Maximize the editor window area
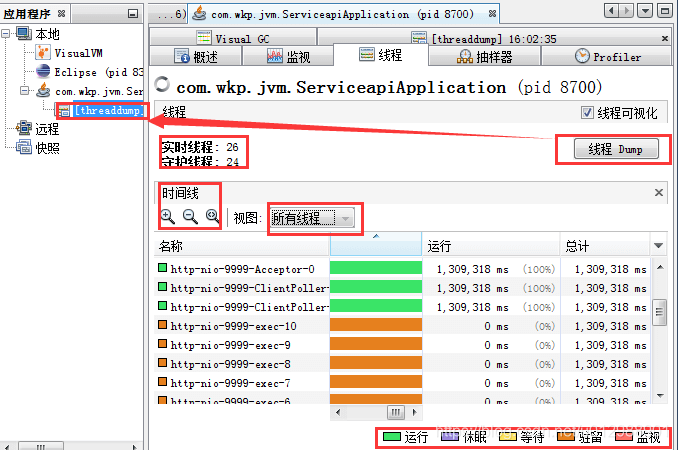Screen dimensions: 678x450 click(x=665, y=10)
